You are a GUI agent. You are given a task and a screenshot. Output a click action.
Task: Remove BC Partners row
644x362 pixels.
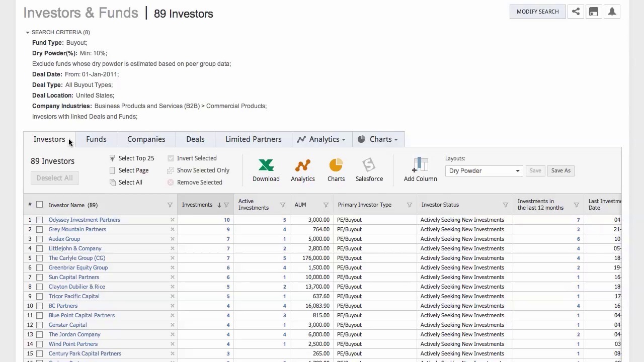pos(173,306)
